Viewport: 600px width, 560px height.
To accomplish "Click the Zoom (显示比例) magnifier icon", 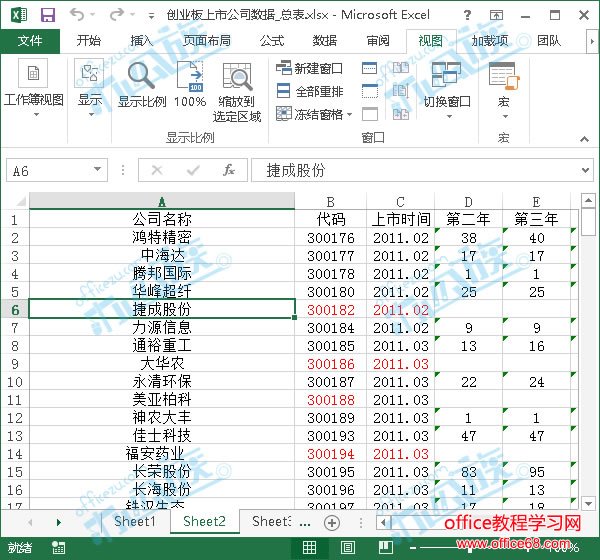I will (x=142, y=78).
